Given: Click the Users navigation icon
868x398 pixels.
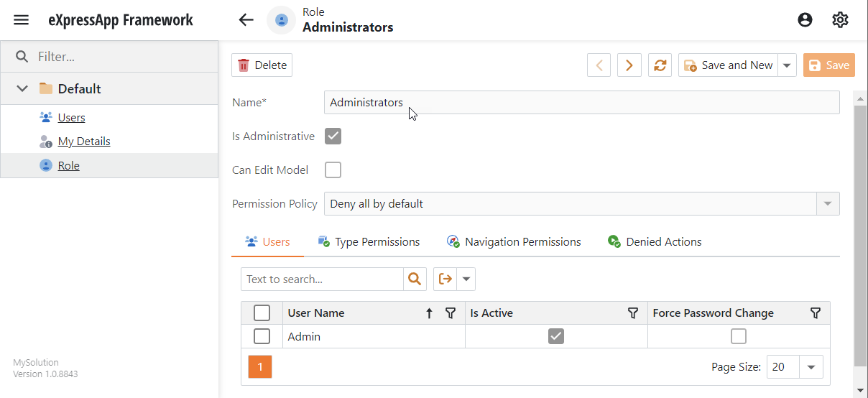Looking at the screenshot, I should [46, 117].
